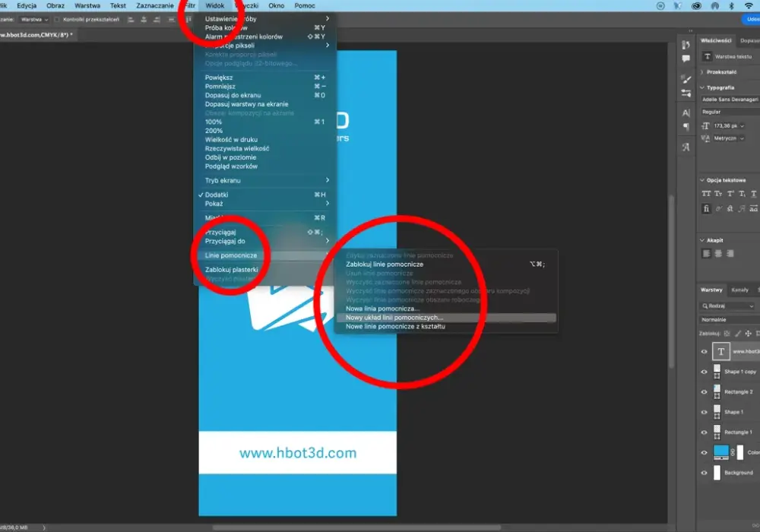
Task: Open the Linie pomocnicze submenu
Action: [264, 255]
